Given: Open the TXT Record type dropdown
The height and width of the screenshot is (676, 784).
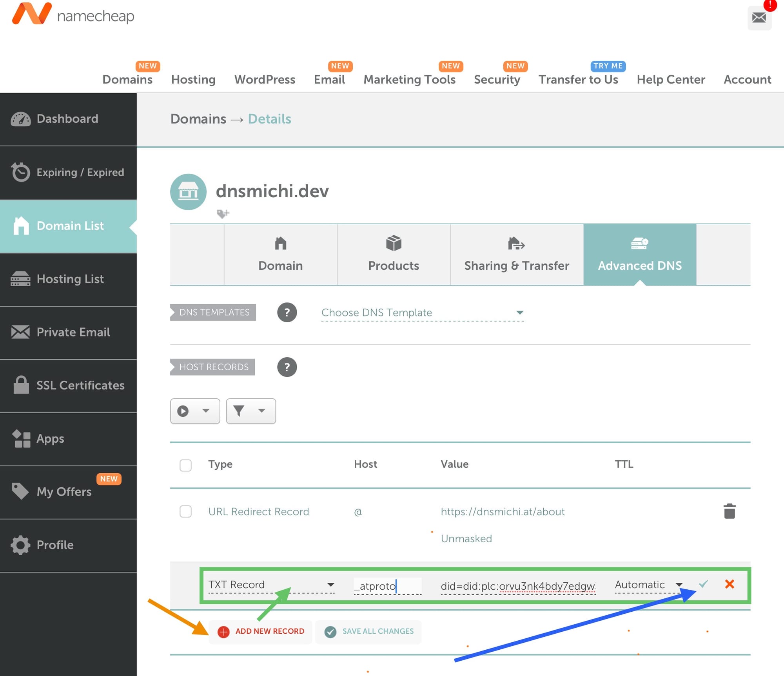Looking at the screenshot, I should coord(271,585).
